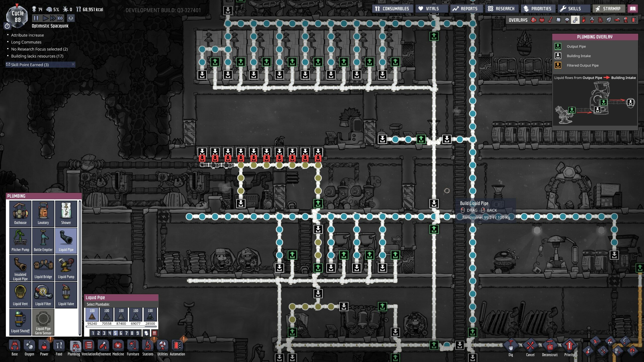Select the Liquid Bridge building
The height and width of the screenshot is (362, 644).
coord(43,268)
